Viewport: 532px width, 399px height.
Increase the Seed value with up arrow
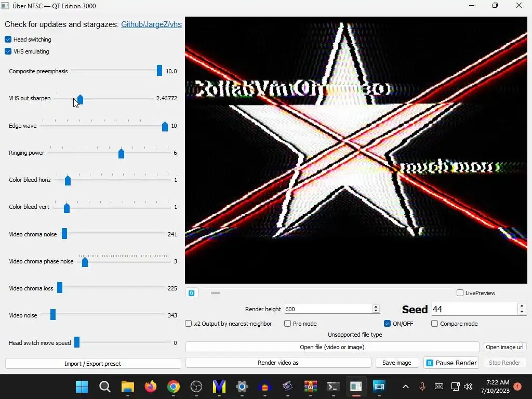[522, 307]
